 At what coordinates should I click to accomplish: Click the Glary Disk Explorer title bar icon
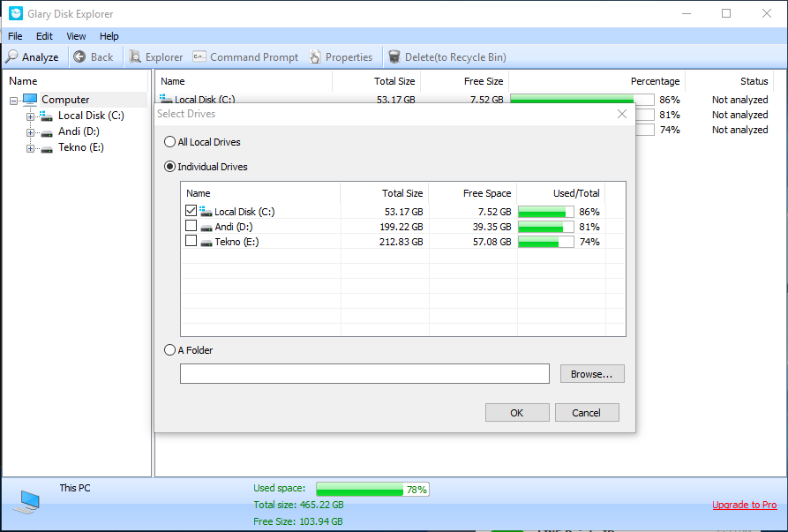[x=15, y=14]
